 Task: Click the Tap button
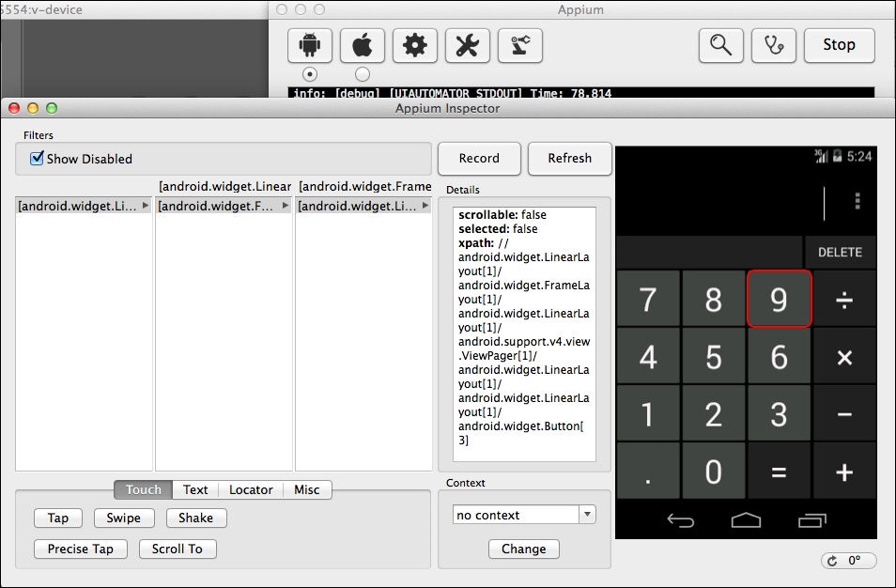pos(57,518)
